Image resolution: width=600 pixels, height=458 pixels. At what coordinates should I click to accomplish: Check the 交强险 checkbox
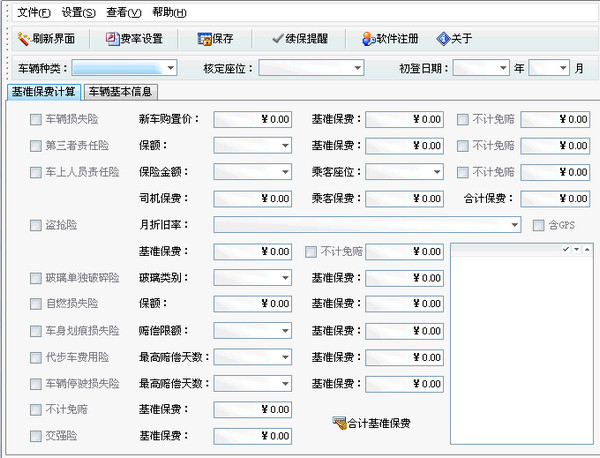click(x=36, y=436)
